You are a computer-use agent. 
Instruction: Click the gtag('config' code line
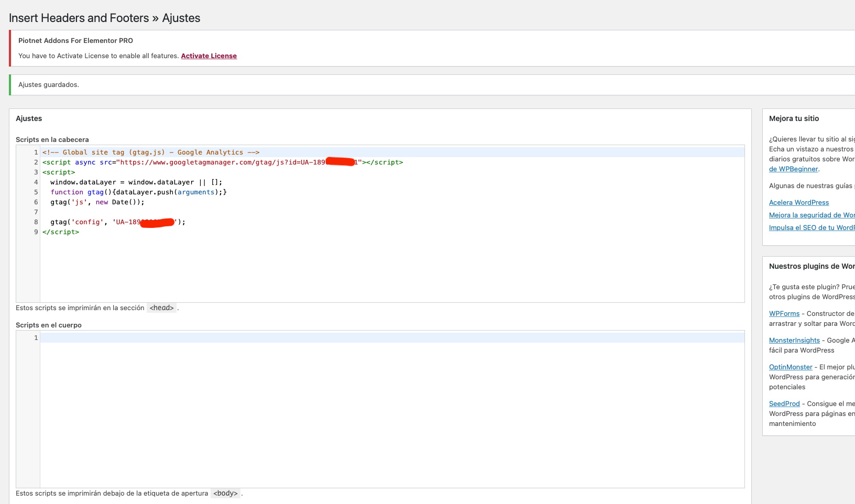pos(118,222)
